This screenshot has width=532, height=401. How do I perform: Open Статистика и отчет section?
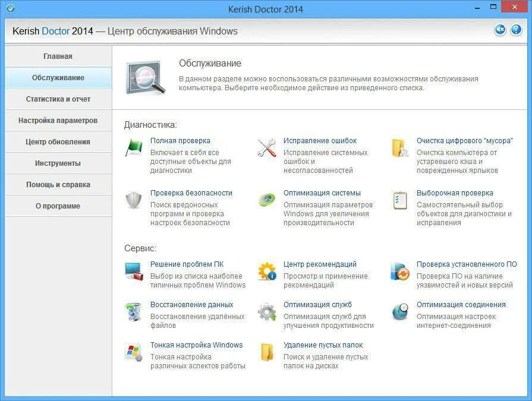point(58,99)
